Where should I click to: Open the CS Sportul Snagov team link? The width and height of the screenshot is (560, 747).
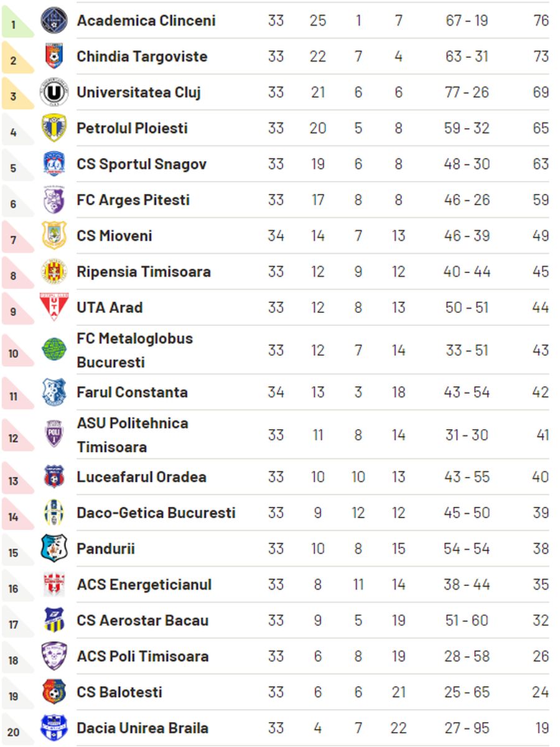point(141,164)
